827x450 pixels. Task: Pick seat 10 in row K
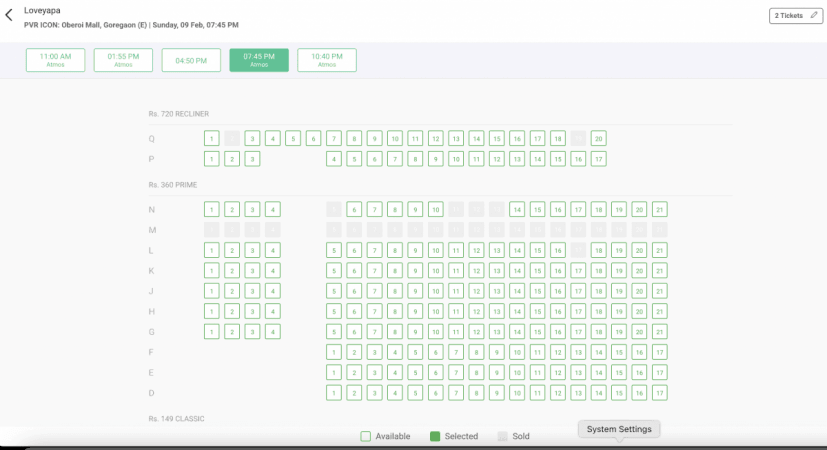(436, 270)
